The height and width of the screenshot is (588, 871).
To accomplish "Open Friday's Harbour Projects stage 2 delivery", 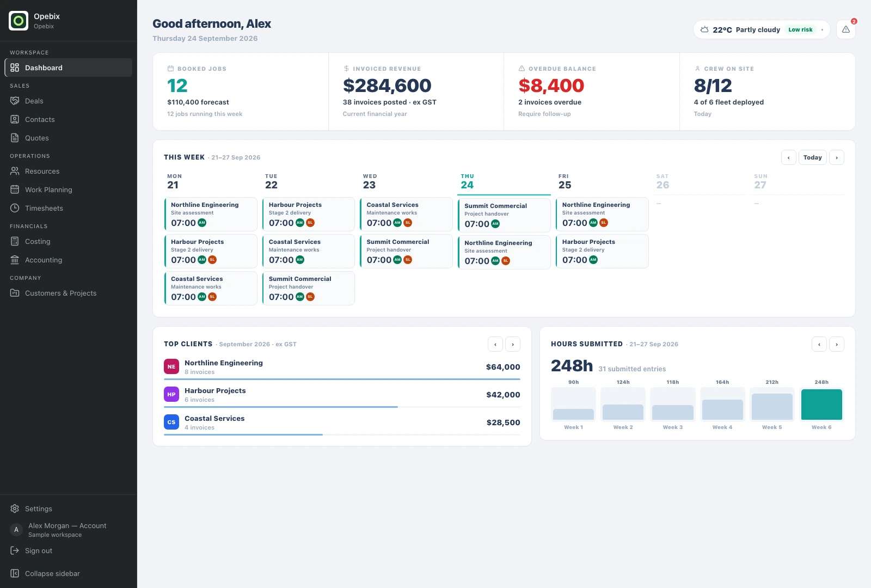I will [602, 251].
